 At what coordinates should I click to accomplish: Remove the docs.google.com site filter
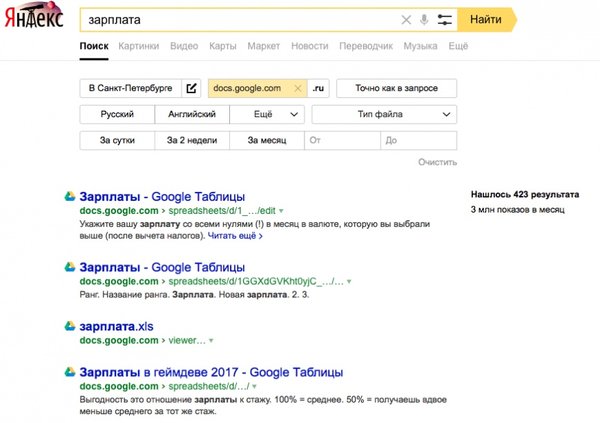coord(297,88)
